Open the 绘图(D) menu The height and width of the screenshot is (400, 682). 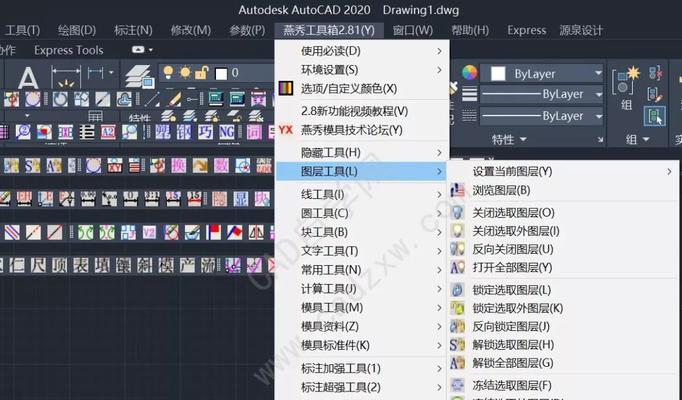pos(77,30)
